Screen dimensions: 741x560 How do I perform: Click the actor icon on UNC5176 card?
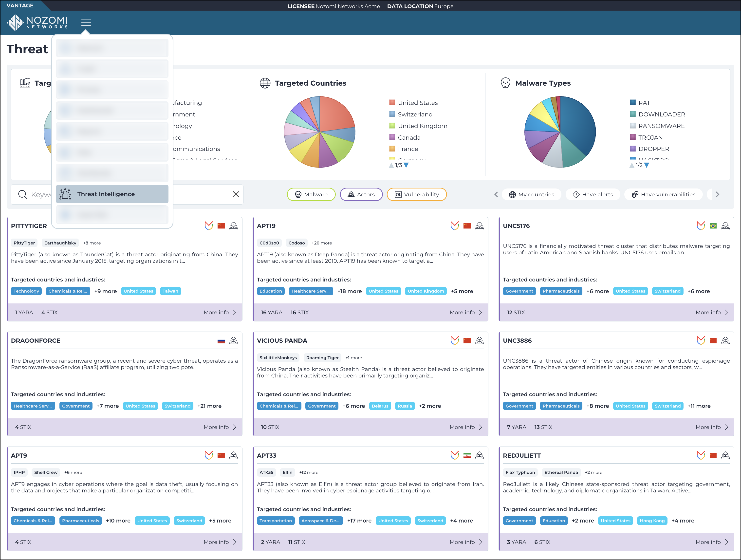[725, 226]
